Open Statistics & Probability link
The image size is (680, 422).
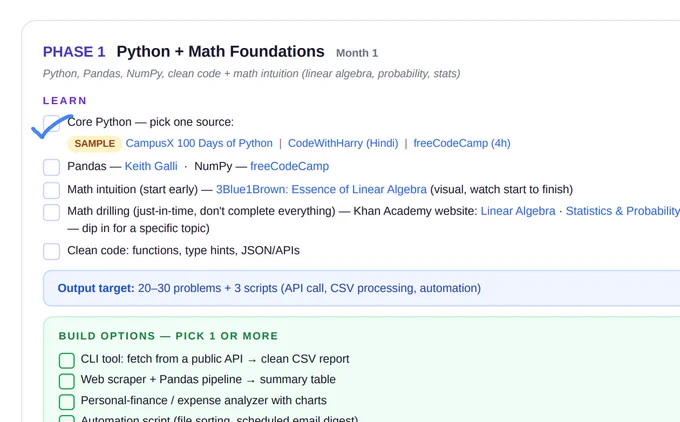click(x=623, y=211)
